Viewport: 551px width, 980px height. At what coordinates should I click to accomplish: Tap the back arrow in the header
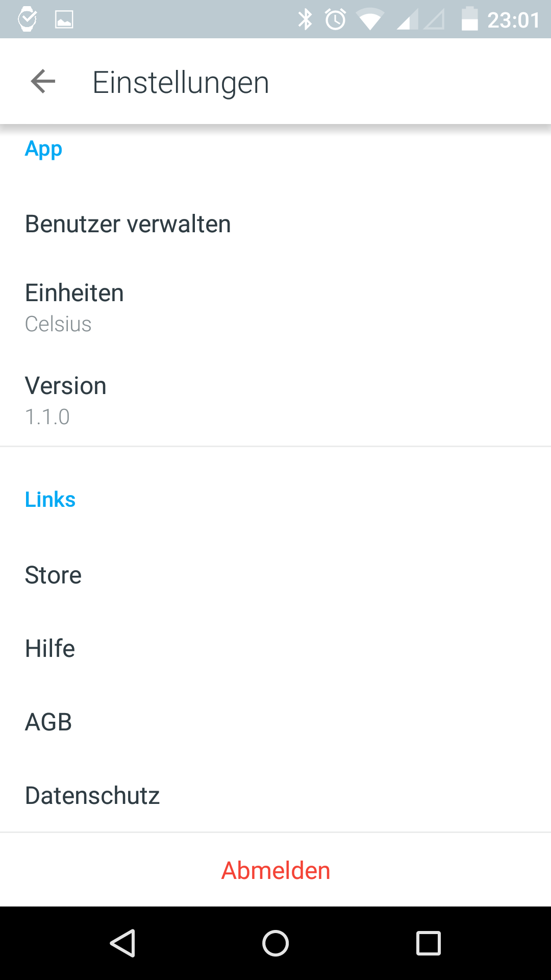coord(43,82)
